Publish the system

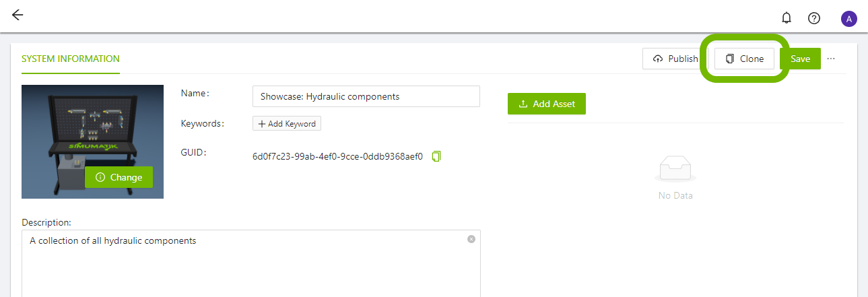click(x=675, y=59)
